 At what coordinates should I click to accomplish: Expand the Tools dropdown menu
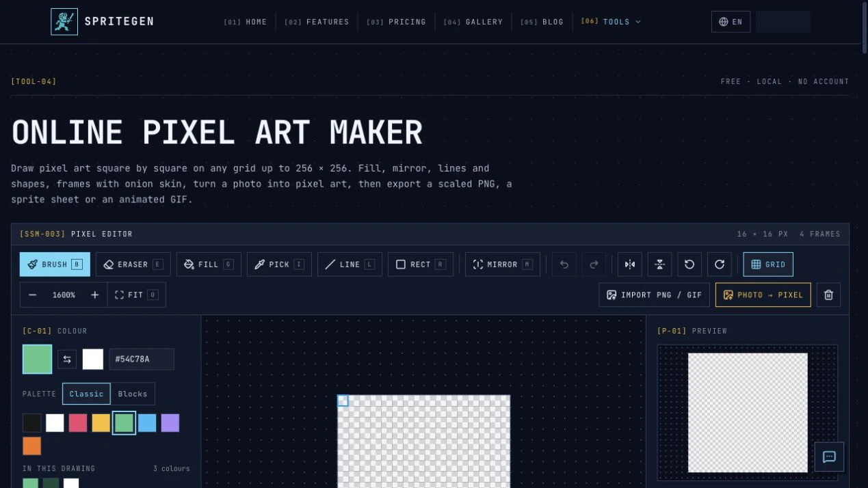pyautogui.click(x=611, y=22)
